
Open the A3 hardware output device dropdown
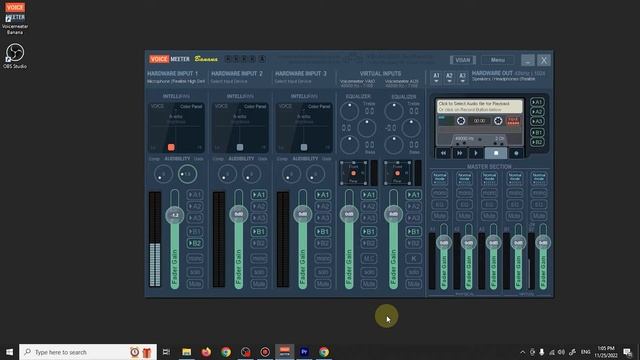click(x=462, y=78)
